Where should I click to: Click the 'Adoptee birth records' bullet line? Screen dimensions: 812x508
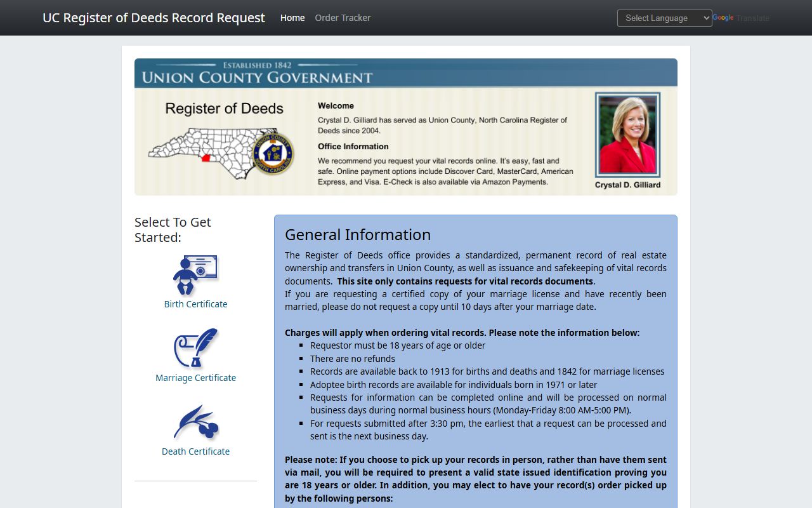coord(454,385)
